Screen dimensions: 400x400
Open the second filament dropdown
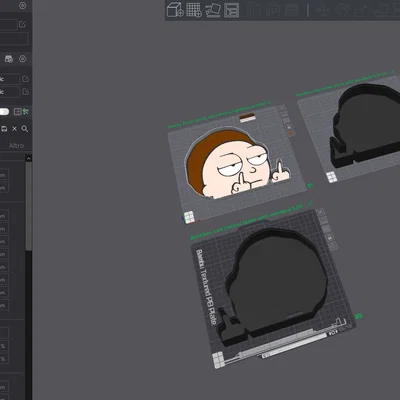(10, 92)
